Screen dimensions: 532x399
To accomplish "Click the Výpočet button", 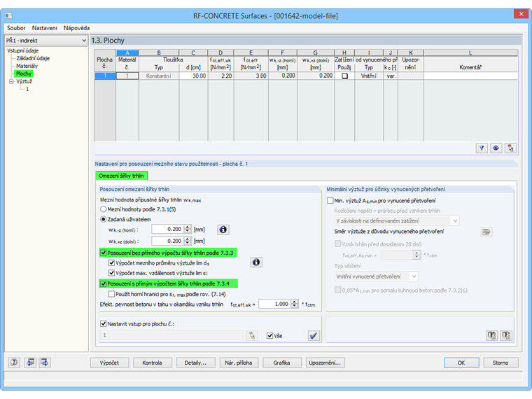I will (110, 363).
